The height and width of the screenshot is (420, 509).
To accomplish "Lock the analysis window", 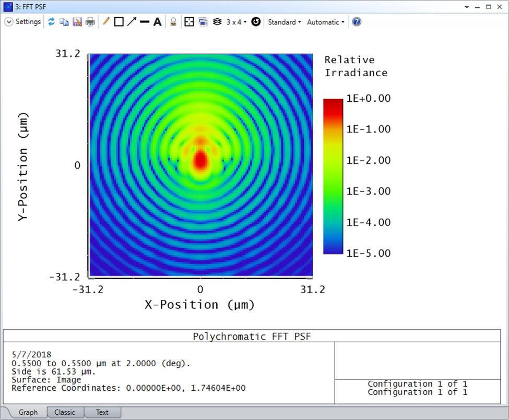I will coord(173,22).
